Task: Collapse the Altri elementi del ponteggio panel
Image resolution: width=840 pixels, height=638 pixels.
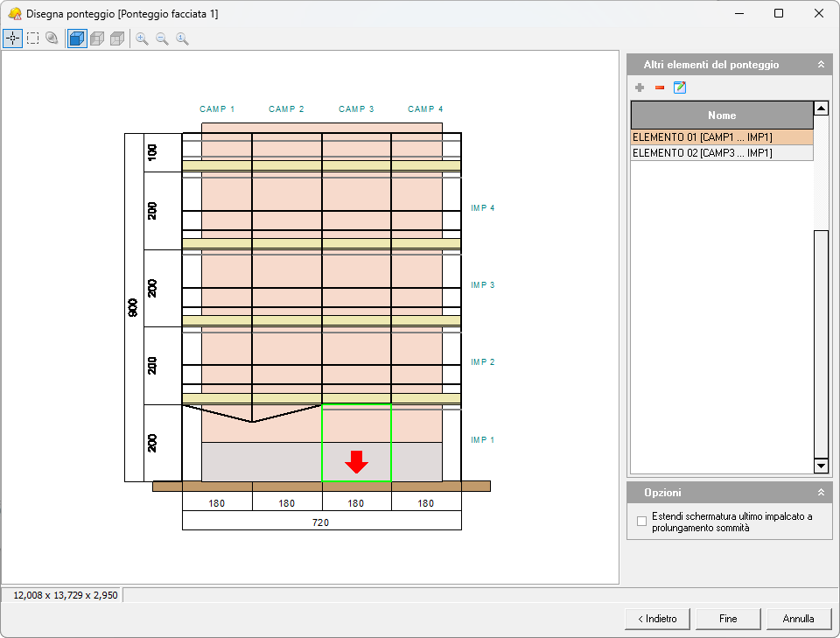Action: 821,65
